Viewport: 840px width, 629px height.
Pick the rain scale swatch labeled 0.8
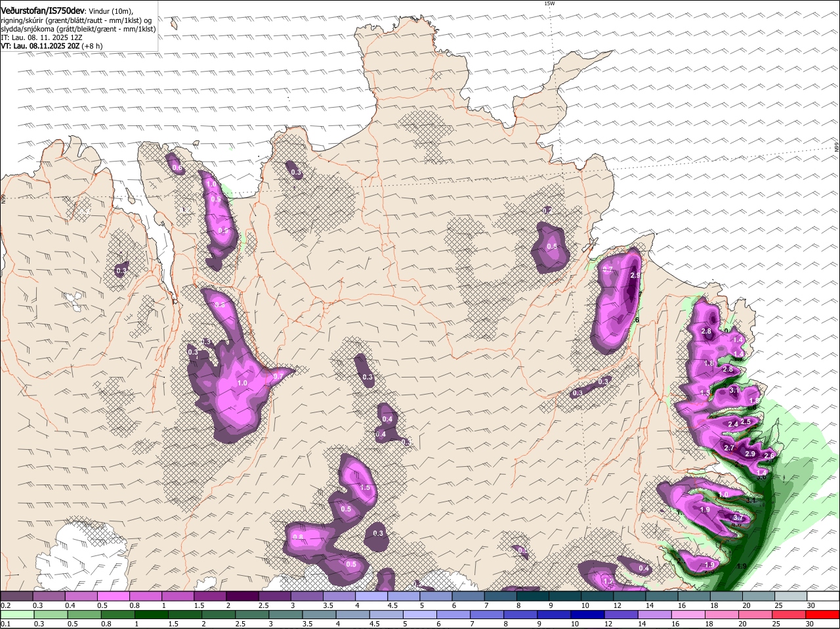[118, 615]
